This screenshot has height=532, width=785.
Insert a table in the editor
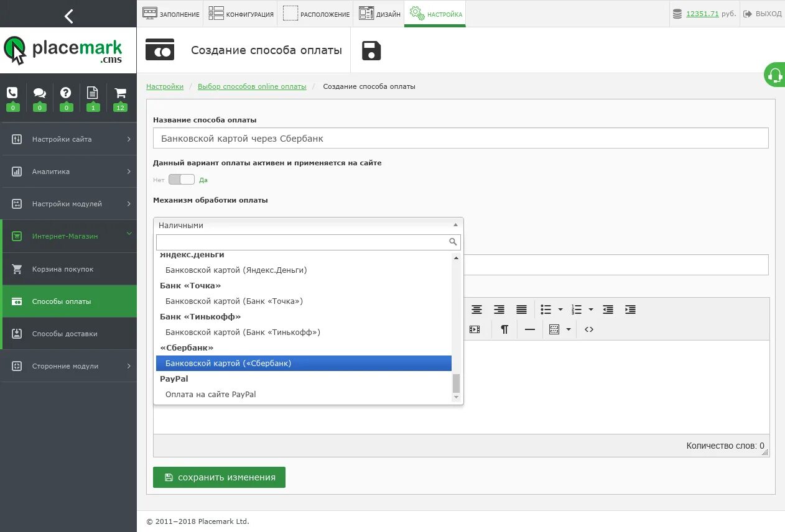click(554, 329)
